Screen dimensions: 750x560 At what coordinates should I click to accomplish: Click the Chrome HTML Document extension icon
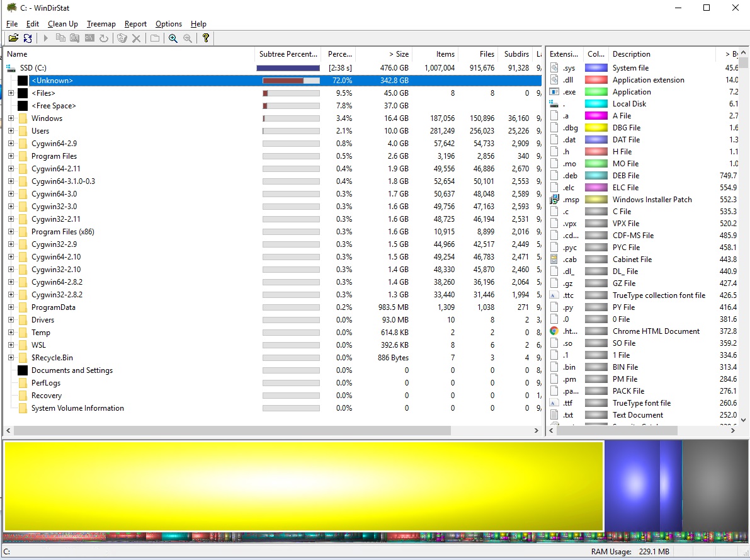pyautogui.click(x=554, y=331)
